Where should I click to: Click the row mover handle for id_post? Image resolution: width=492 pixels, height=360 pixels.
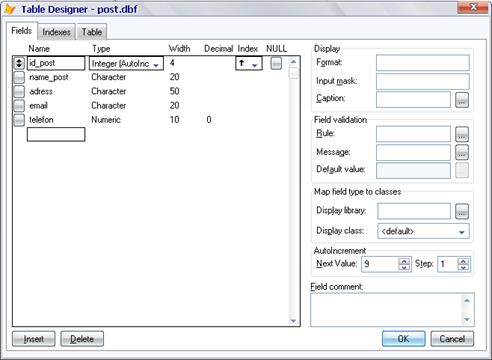[x=19, y=63]
